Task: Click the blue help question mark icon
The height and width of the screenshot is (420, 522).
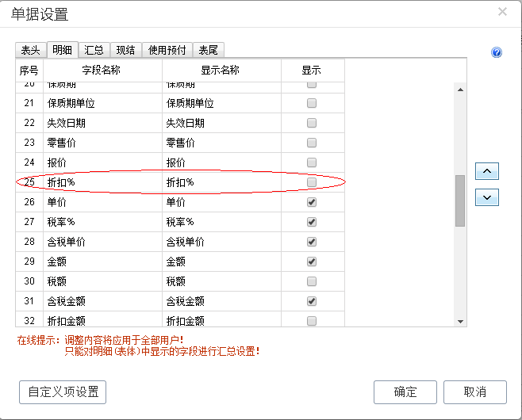Action: point(497,52)
